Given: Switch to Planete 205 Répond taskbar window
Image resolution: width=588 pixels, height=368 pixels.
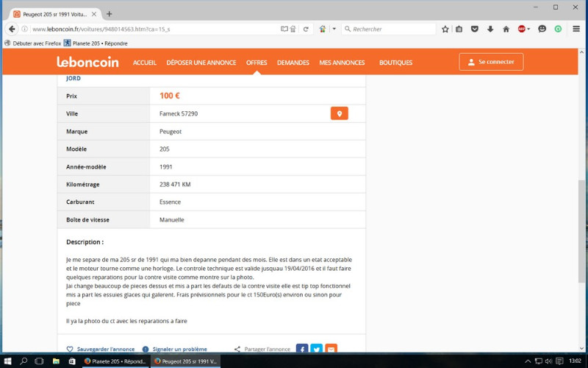Looking at the screenshot, I should pyautogui.click(x=115, y=361).
